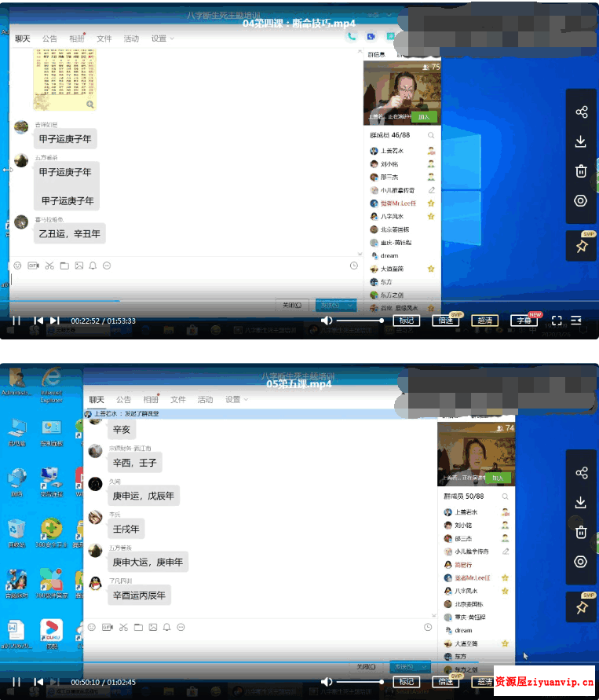Image resolution: width=599 pixels, height=700 pixels.
Task: Mute the speaker icon in 05第五课 player
Action: pyautogui.click(x=327, y=682)
